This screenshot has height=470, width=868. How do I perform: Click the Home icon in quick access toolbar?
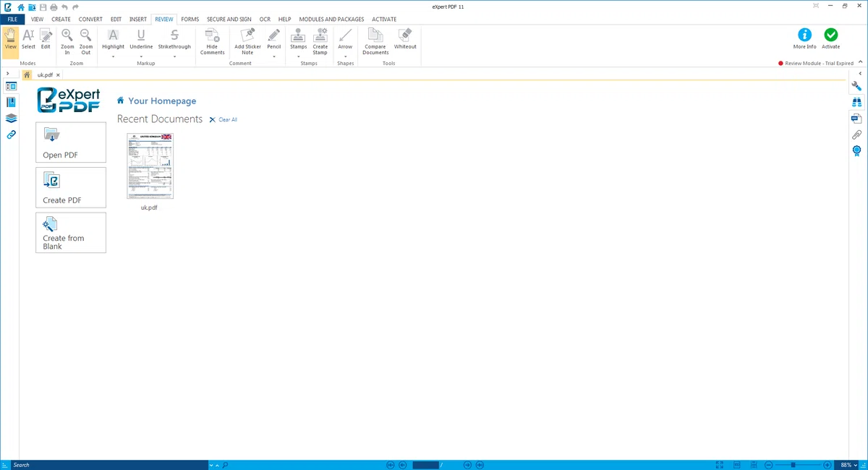21,7
